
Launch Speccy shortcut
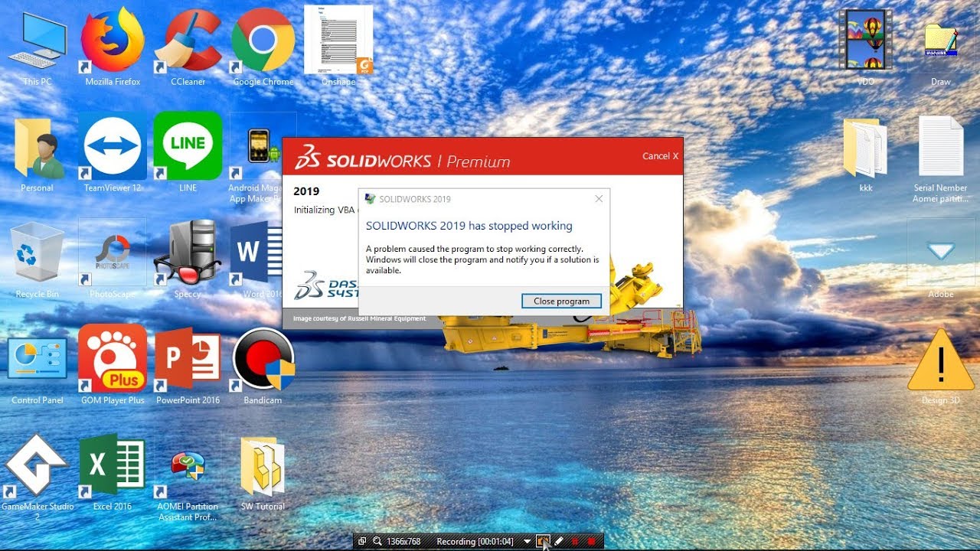pyautogui.click(x=188, y=260)
